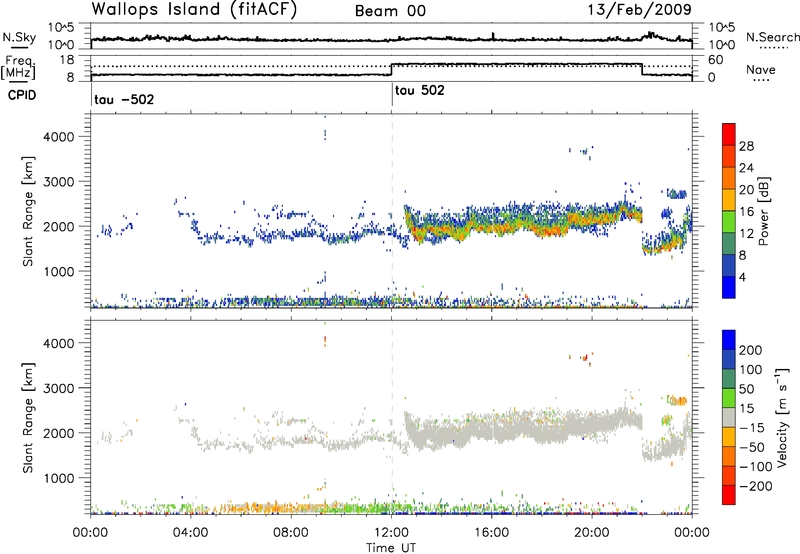Click the "-15" value on Velocity color bar

pyautogui.click(x=753, y=428)
